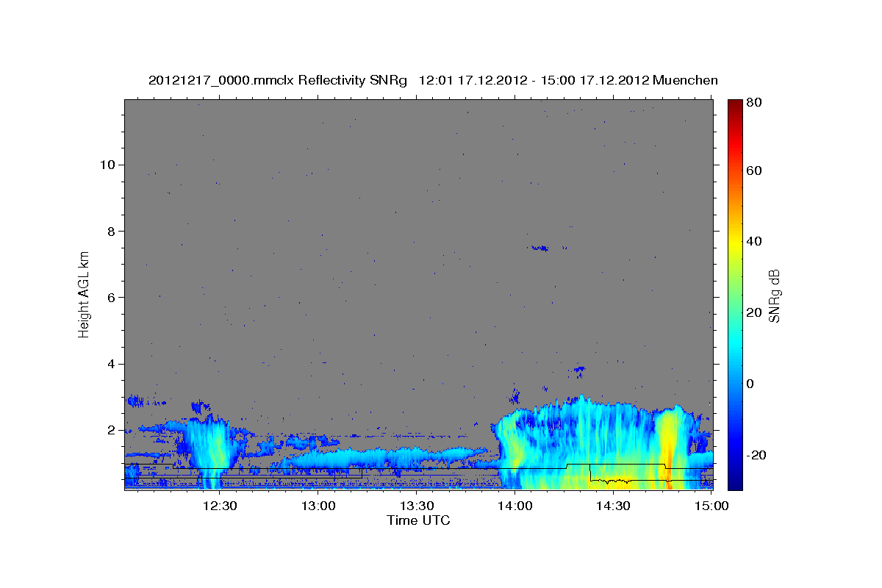Click the colorbar label 80
The image size is (882, 588).
pyautogui.click(x=756, y=103)
